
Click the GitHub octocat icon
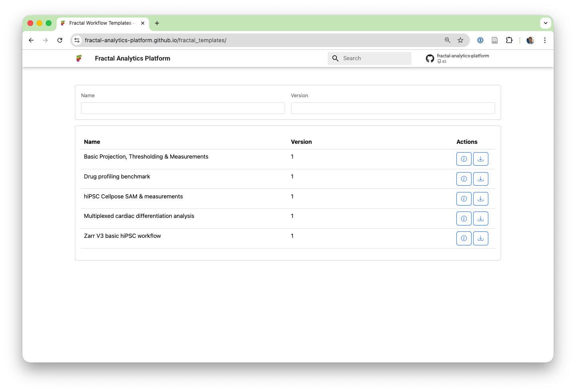[430, 58]
